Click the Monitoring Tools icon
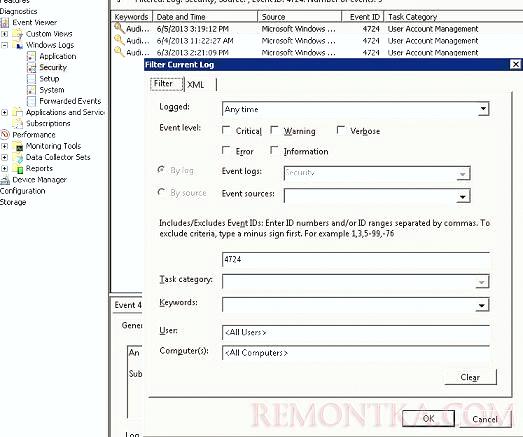Viewport: 523px width, 437px height. [17, 146]
